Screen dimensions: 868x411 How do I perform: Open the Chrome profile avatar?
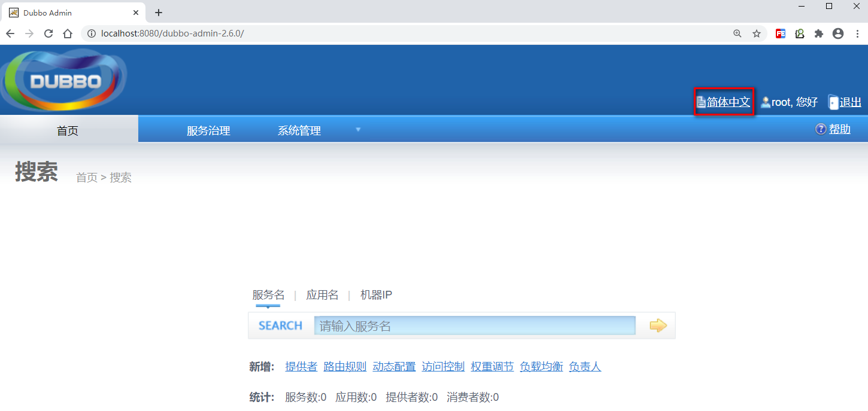838,34
